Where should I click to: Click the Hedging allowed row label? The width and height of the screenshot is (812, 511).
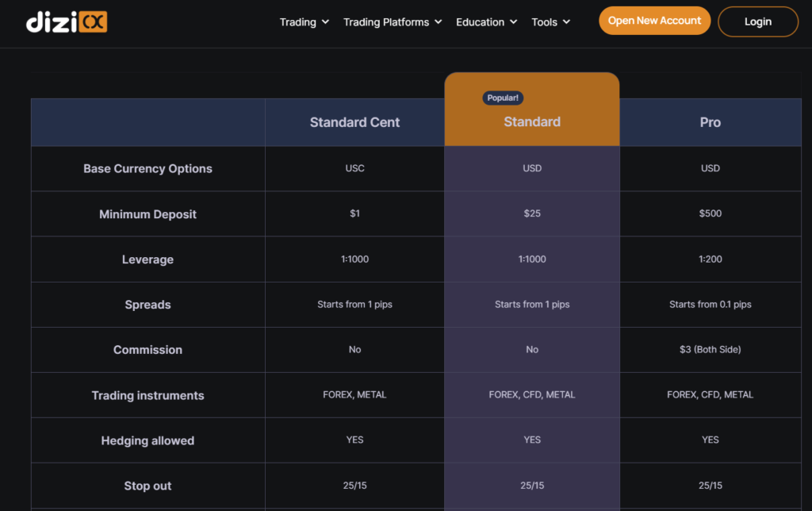pos(147,440)
